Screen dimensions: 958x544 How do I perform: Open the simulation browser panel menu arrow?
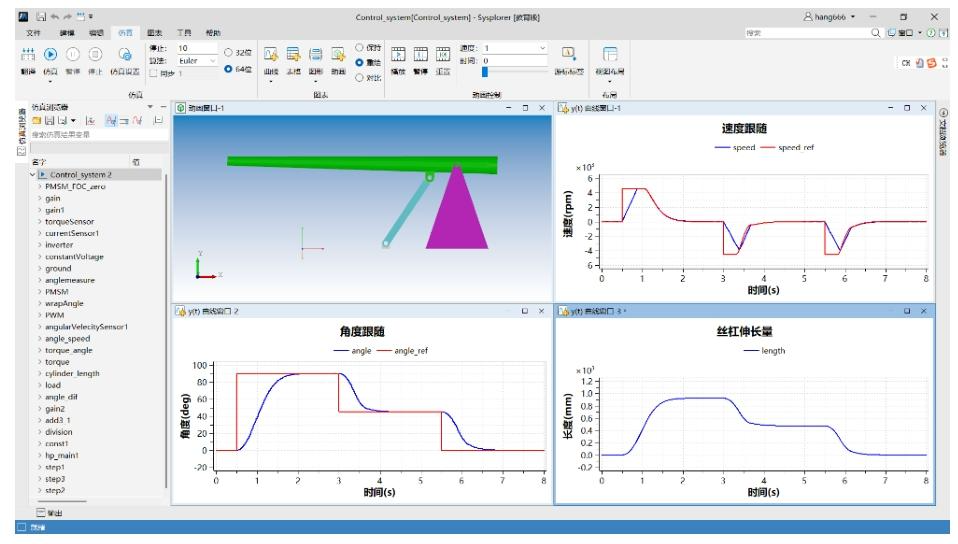point(150,107)
